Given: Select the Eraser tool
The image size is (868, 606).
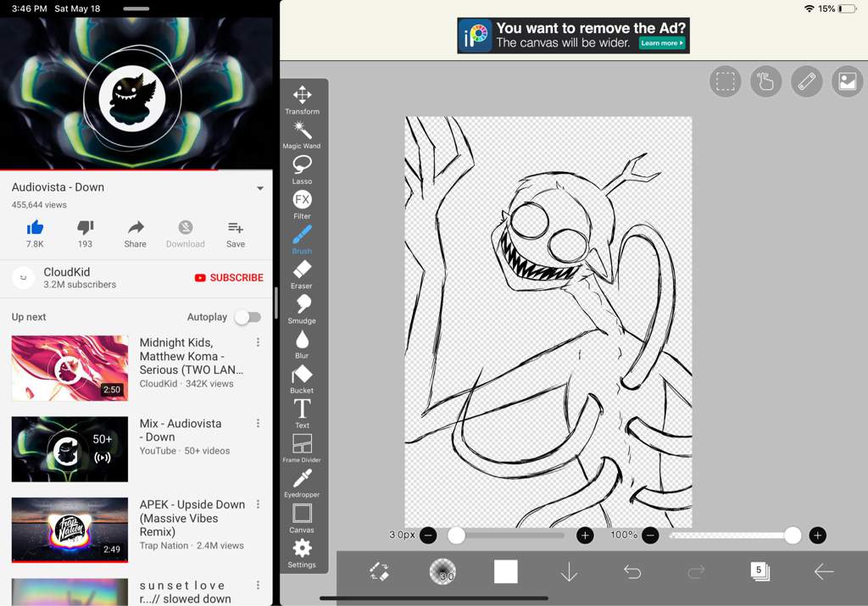Looking at the screenshot, I should [303, 274].
